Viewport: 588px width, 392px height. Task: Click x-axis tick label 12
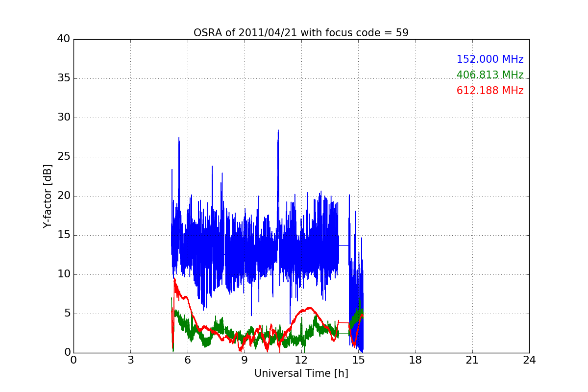301,360
